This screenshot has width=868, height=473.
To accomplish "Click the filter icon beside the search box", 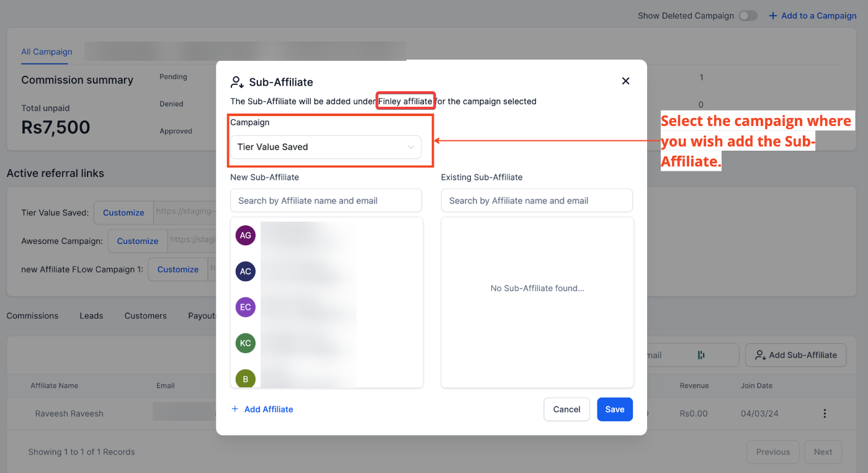I will [x=701, y=355].
